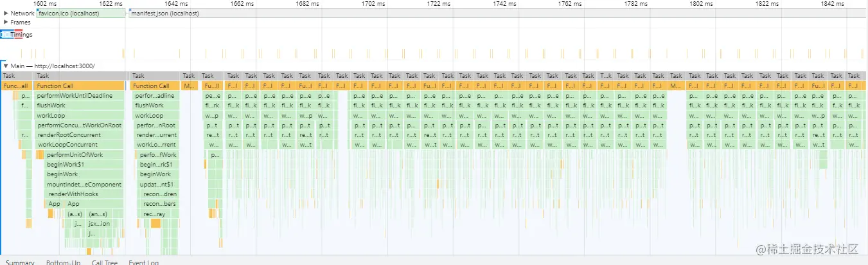Click the Fu...ll function call bar
This screenshot has height=265, width=868.
pyautogui.click(x=211, y=86)
